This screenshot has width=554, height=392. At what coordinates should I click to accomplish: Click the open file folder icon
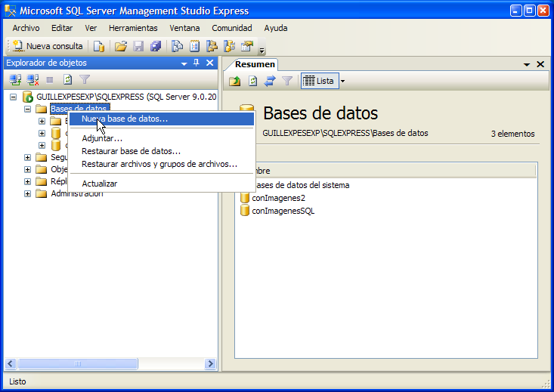120,46
